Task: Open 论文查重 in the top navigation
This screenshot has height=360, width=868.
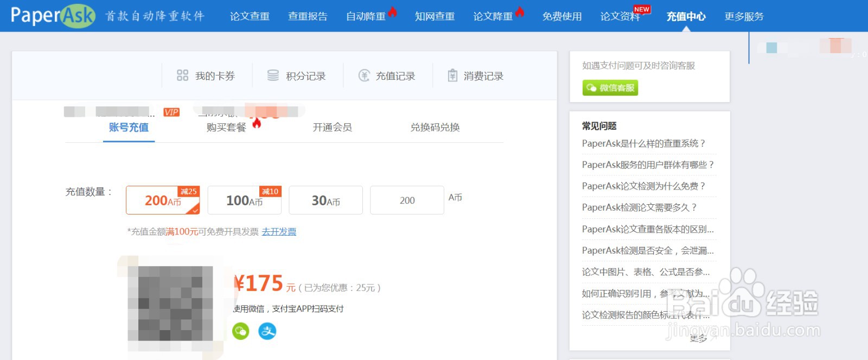Action: (250, 16)
